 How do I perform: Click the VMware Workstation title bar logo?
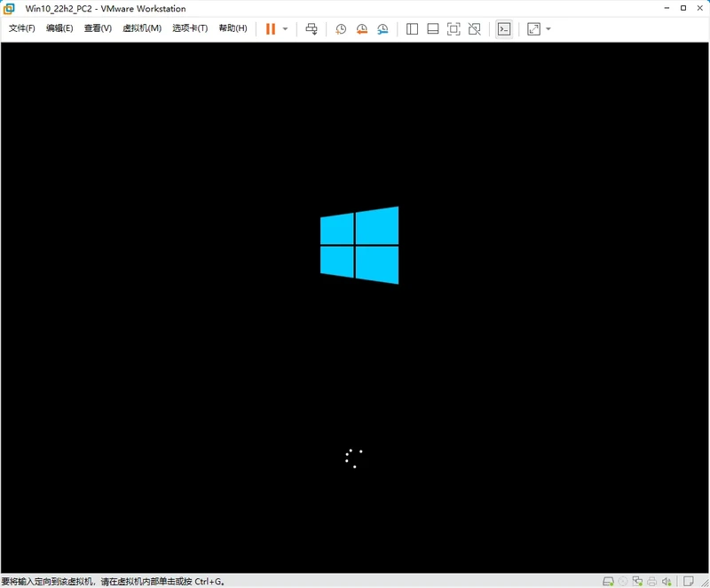9,9
